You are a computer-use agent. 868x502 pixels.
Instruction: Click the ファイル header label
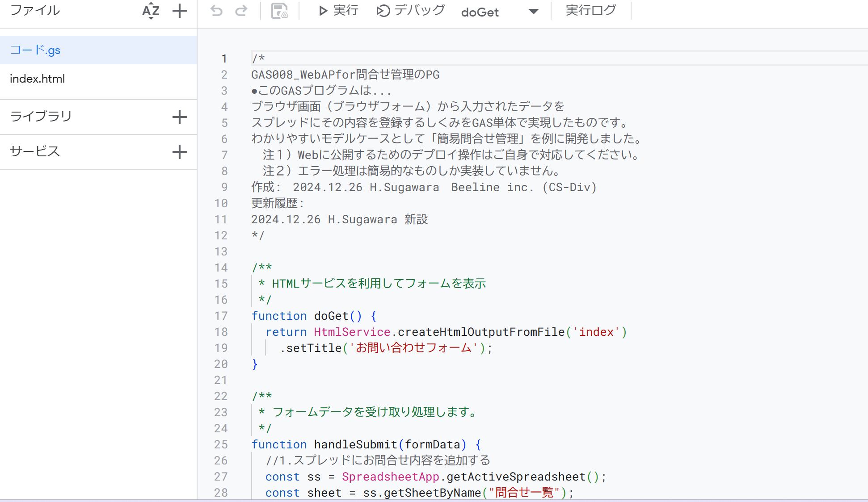click(35, 10)
